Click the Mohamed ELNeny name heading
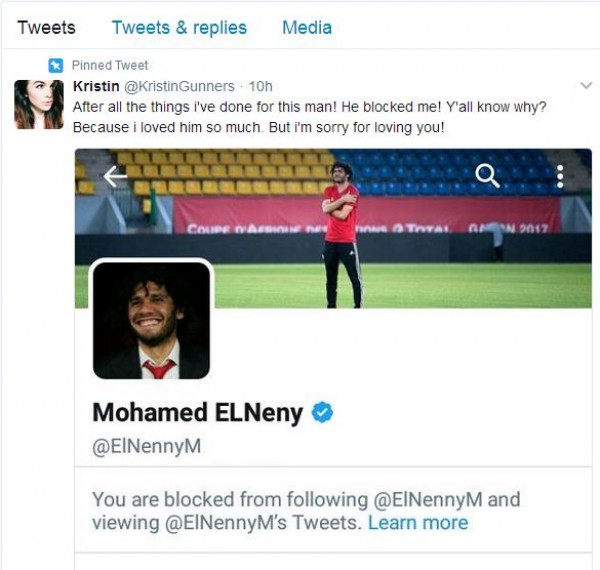600x570 pixels. click(x=197, y=412)
